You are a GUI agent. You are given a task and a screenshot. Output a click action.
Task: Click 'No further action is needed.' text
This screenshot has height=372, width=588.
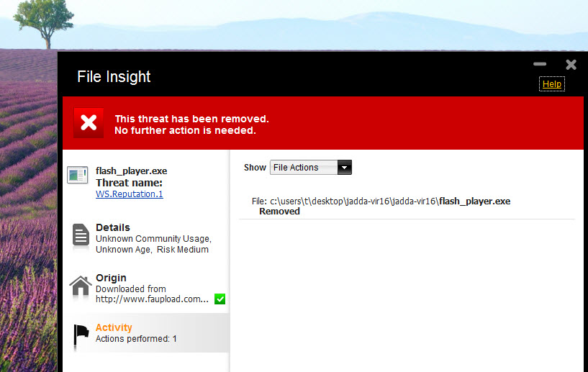185,130
